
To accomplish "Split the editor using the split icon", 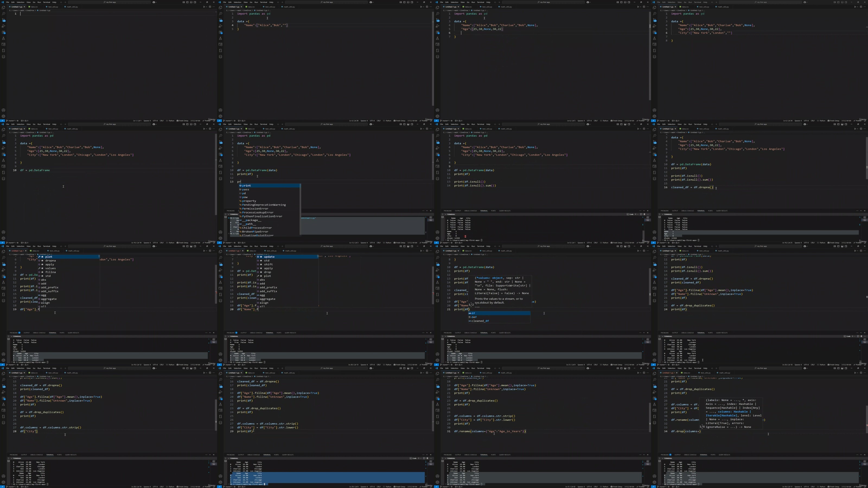I will [210, 7].
